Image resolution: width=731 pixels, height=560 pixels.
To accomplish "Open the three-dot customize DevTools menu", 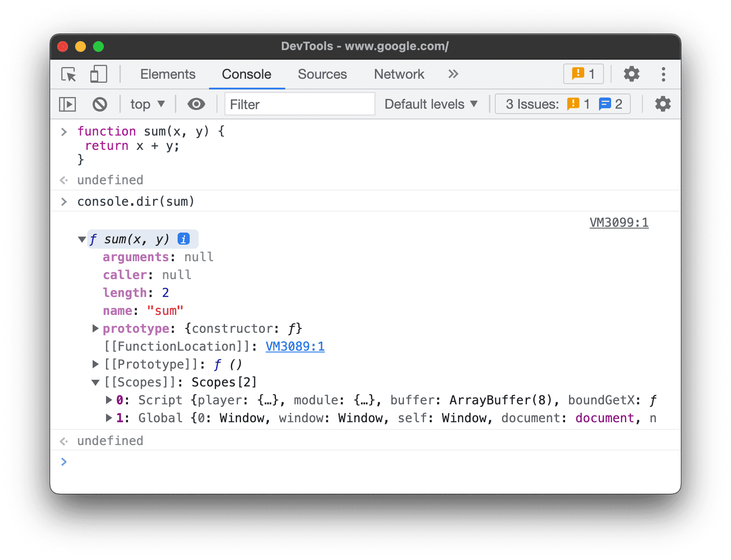I will point(663,74).
